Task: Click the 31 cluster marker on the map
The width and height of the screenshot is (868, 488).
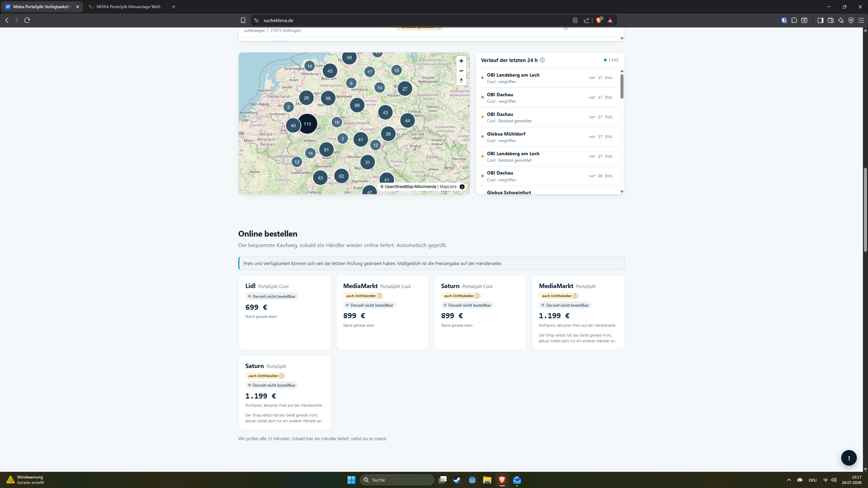Action: [368, 163]
